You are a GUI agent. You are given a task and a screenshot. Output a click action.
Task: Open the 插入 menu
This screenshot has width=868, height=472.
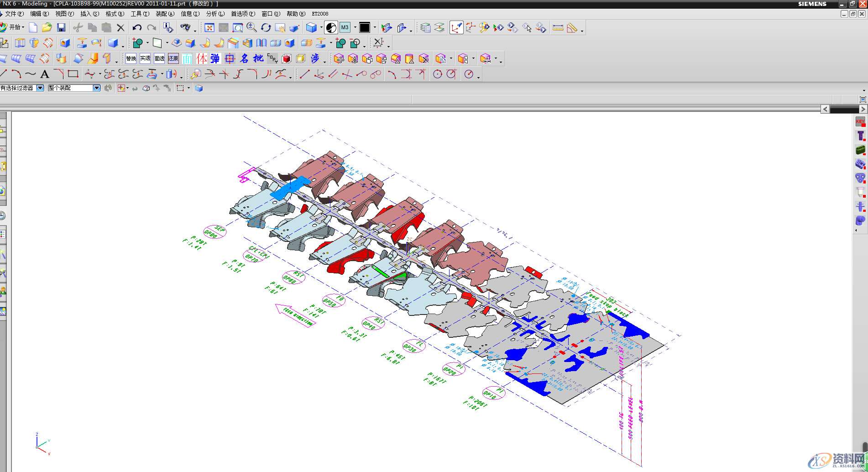point(89,14)
